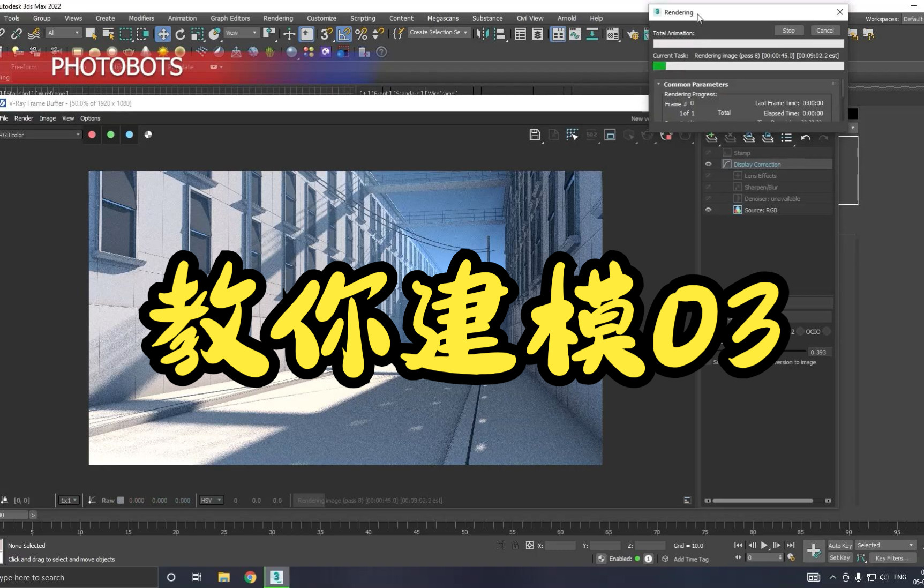Save the rendered image in V-Ray frame buffer

535,135
